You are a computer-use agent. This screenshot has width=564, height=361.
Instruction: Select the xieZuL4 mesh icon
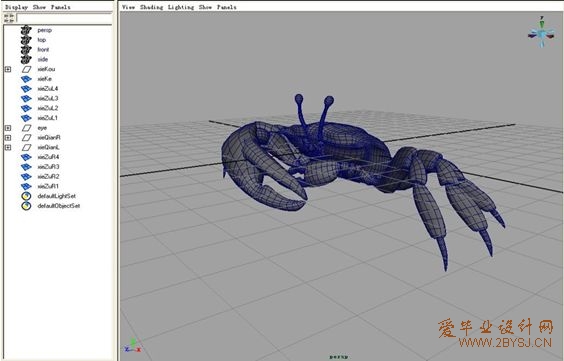(x=26, y=89)
